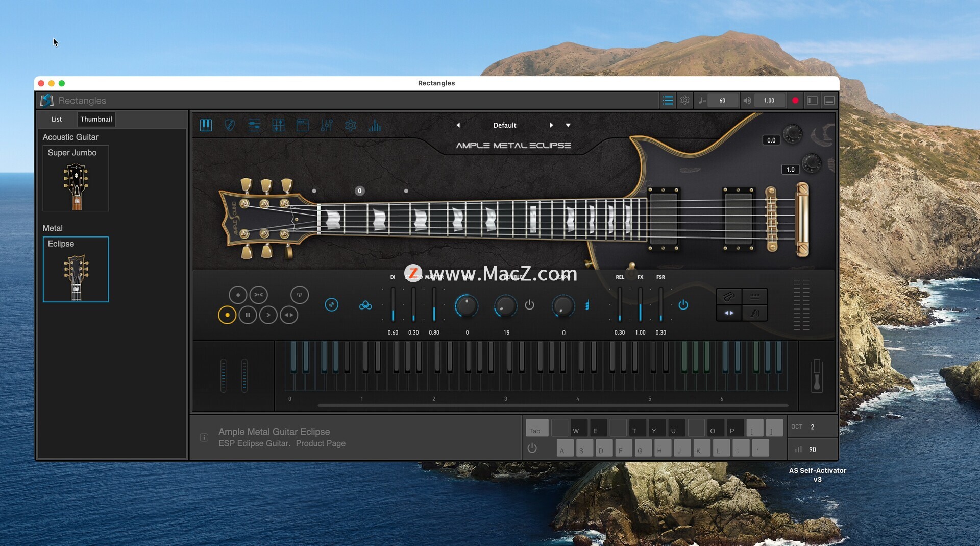This screenshot has height=546, width=980.
Task: Start recording with the red button
Action: pyautogui.click(x=795, y=101)
